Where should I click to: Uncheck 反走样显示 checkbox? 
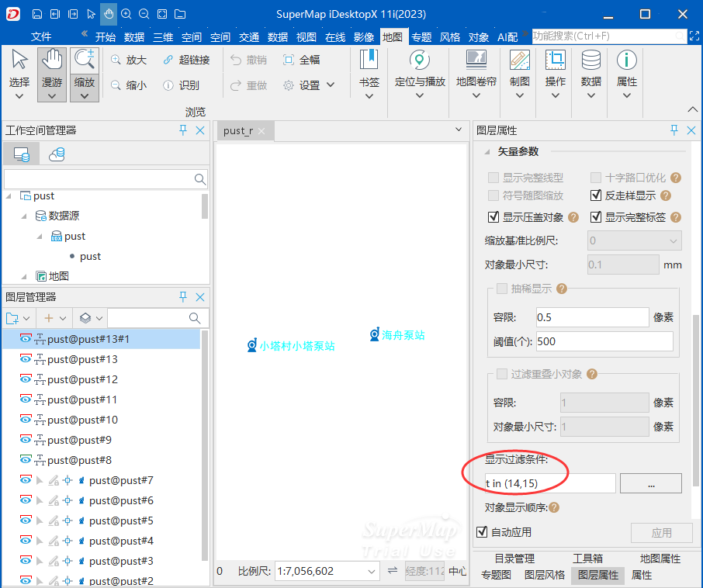point(596,195)
